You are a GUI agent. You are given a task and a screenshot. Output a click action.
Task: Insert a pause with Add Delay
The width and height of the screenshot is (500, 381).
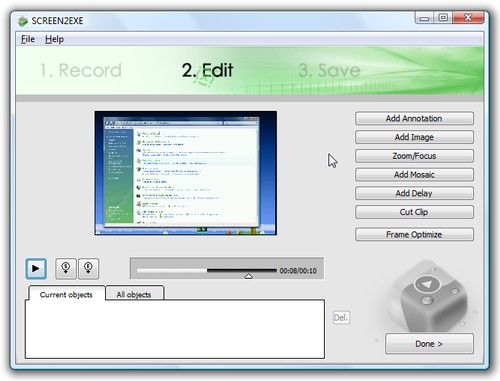414,193
